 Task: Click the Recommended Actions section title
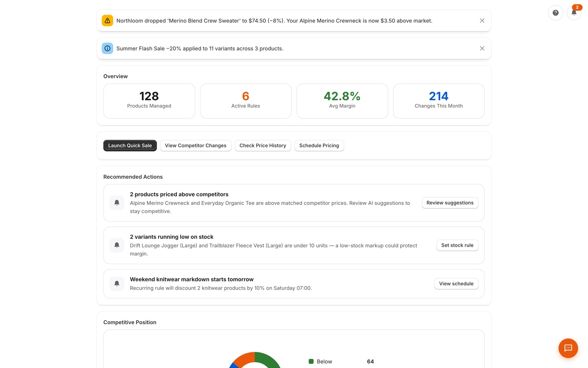133,177
